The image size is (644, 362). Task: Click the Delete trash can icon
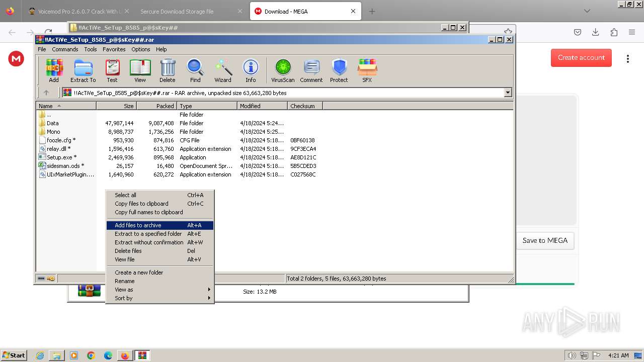168,70
